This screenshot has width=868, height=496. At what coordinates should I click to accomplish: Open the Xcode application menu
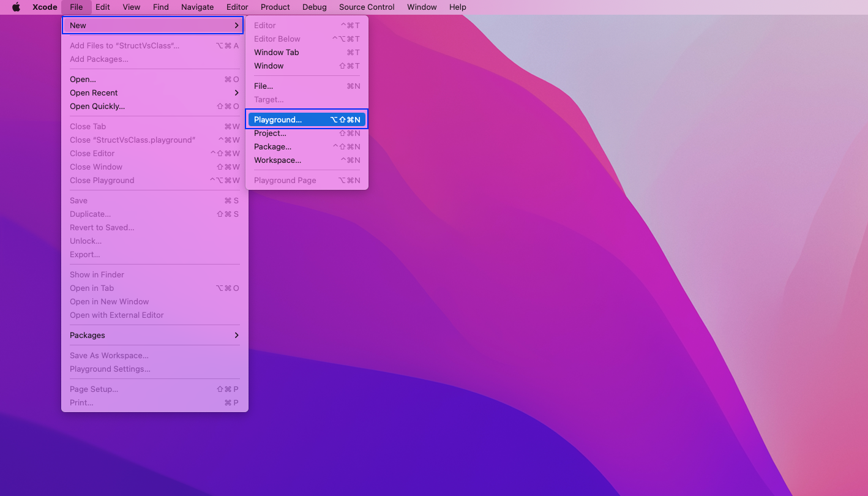45,7
